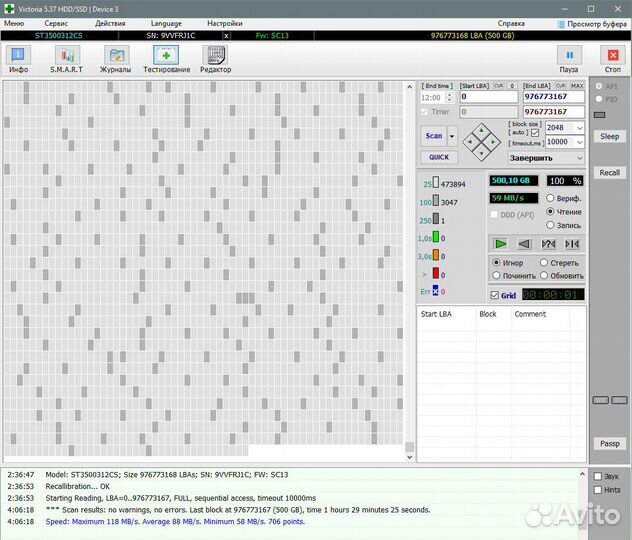Click the red Стоп stop icon
632x540 pixels.
(x=612, y=58)
